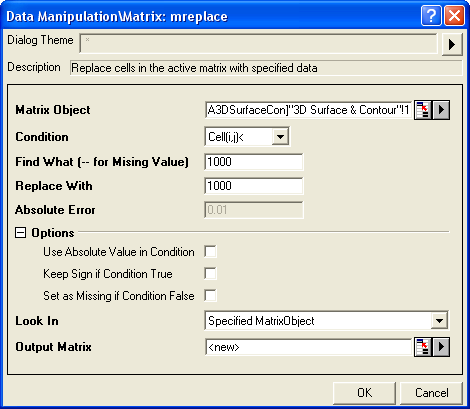
Task: Click into the Replace With field
Action: [x=254, y=186]
